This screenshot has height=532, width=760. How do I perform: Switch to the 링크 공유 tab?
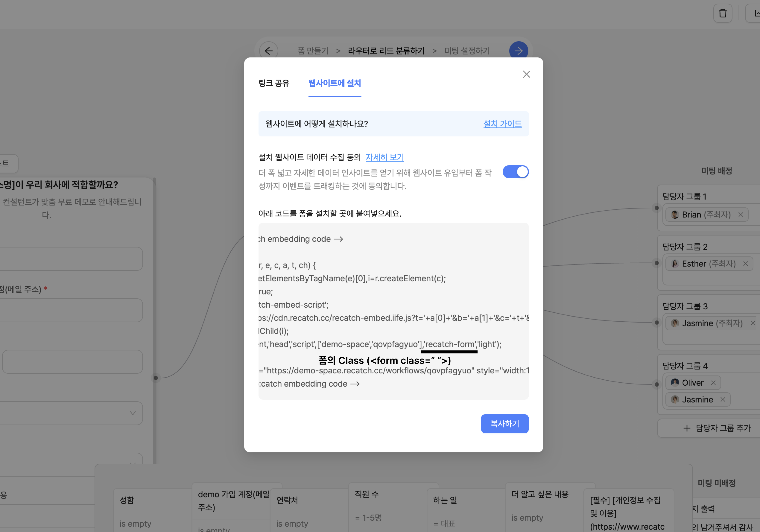274,83
